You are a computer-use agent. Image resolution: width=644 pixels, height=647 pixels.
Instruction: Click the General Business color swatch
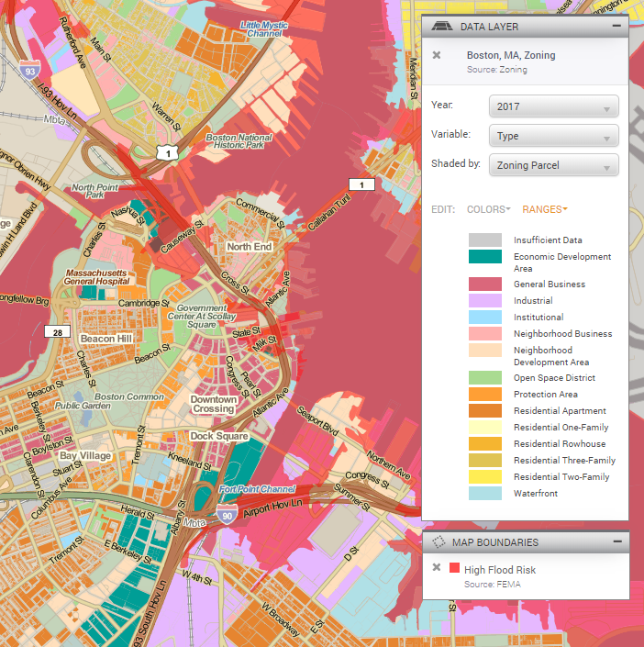click(x=485, y=284)
